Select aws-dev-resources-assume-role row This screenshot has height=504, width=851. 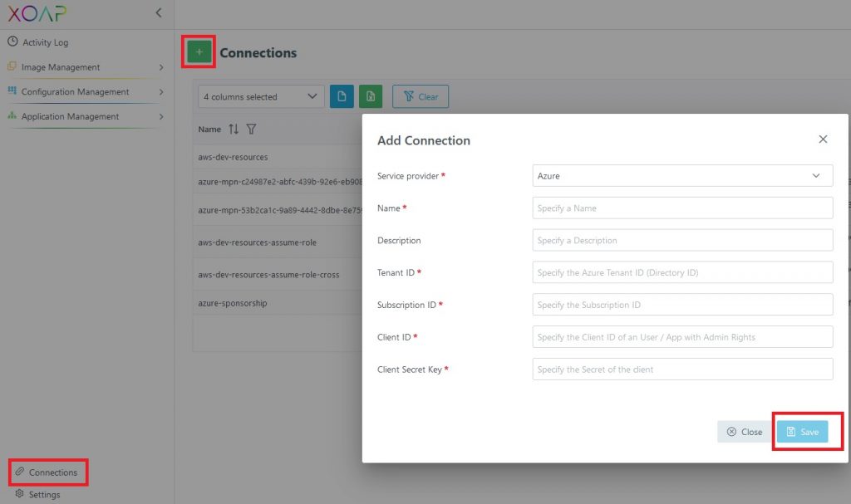coord(278,242)
